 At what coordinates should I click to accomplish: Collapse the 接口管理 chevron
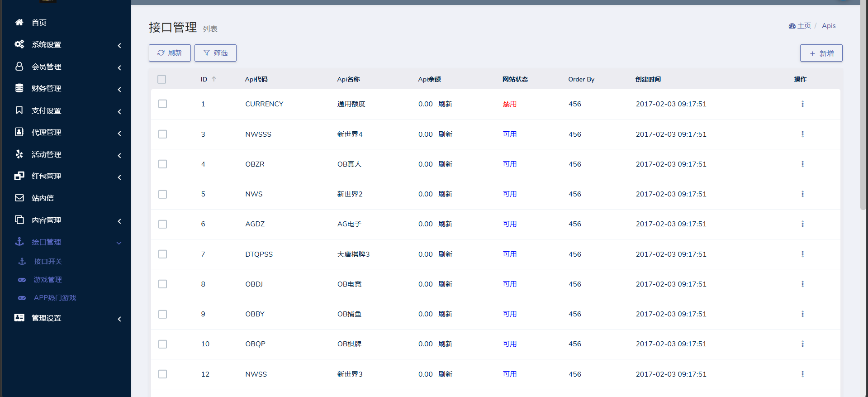pyautogui.click(x=119, y=243)
